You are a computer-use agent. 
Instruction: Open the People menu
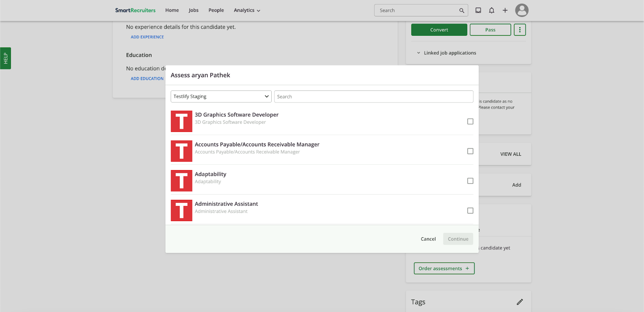click(x=216, y=10)
